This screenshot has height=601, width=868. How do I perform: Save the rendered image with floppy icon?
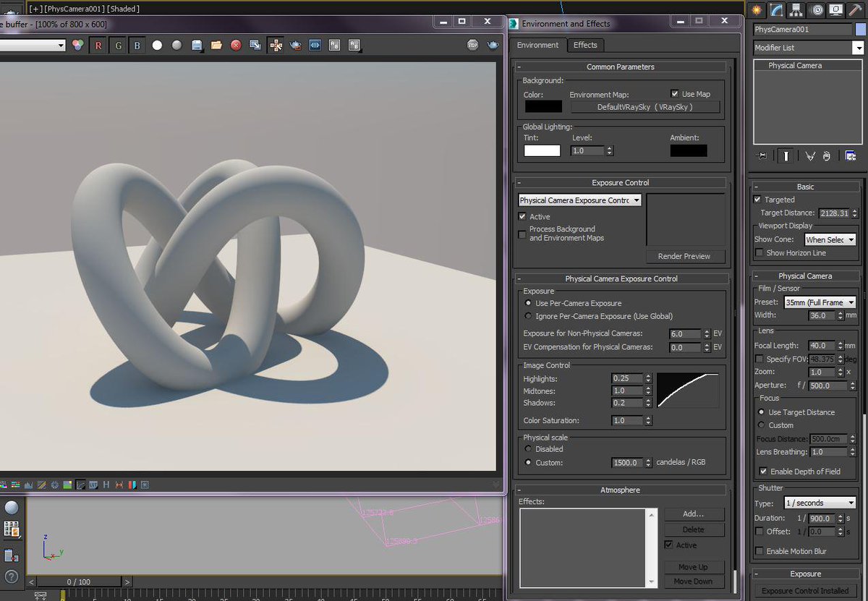(x=197, y=46)
